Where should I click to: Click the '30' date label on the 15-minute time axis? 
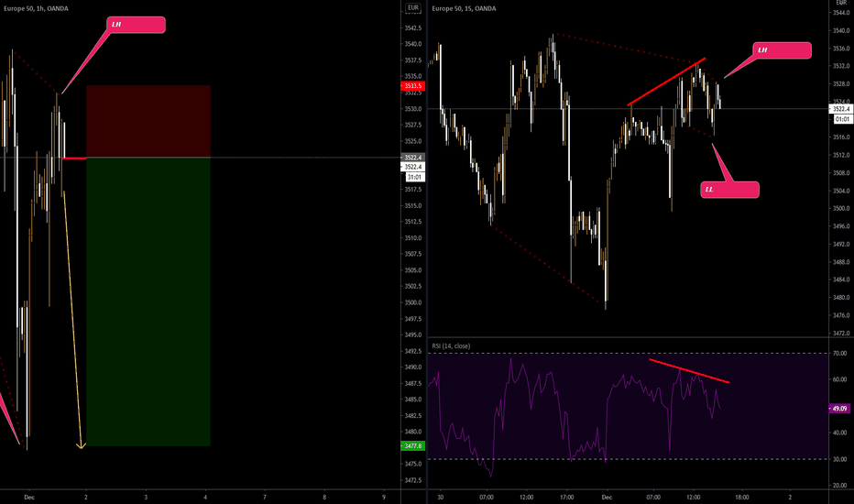point(440,497)
